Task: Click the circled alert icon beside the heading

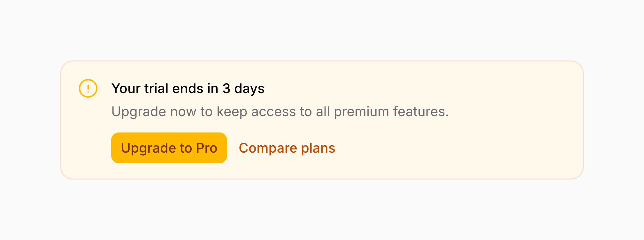Action: coord(88,88)
